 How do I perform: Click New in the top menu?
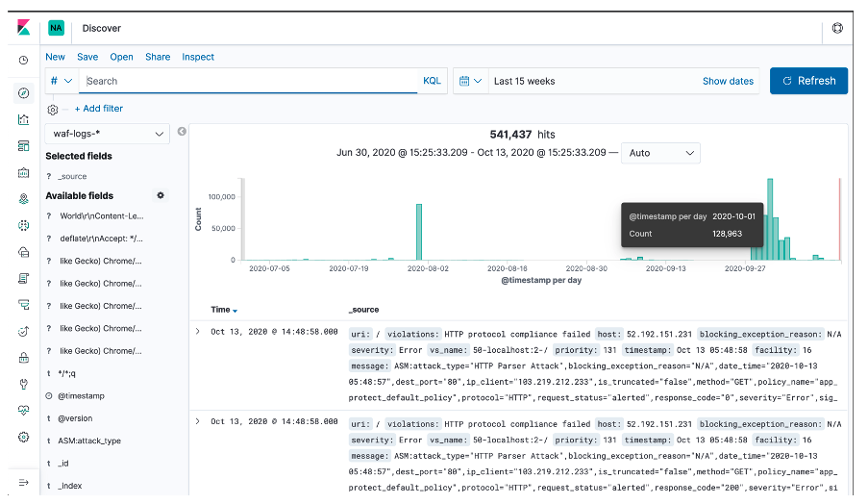55,57
